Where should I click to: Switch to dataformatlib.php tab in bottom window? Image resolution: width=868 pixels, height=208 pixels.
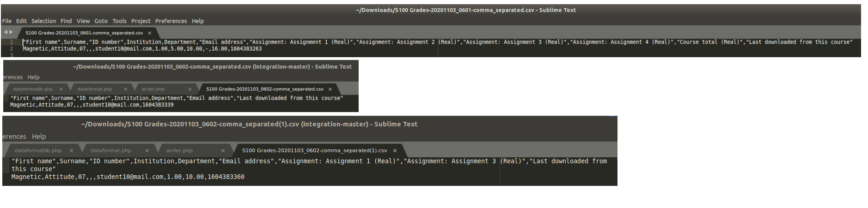tap(38, 150)
